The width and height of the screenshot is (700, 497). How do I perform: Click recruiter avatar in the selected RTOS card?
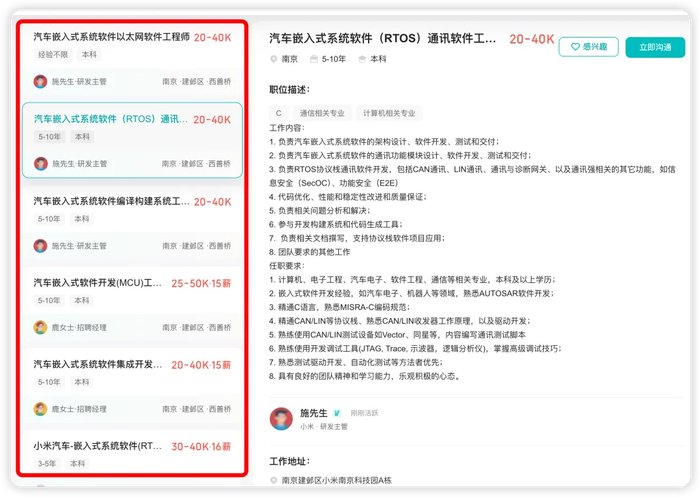pyautogui.click(x=41, y=164)
